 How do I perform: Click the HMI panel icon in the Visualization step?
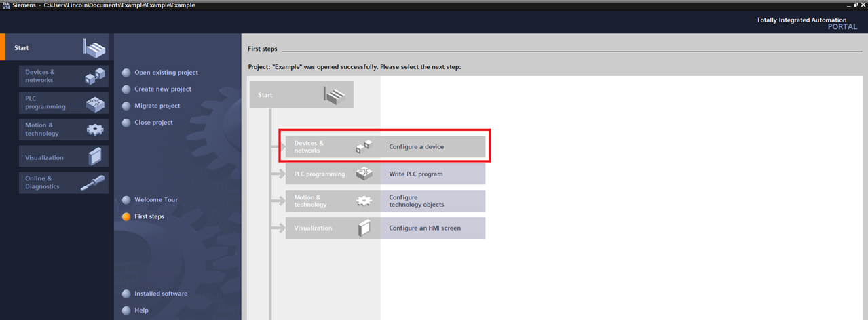tap(364, 228)
